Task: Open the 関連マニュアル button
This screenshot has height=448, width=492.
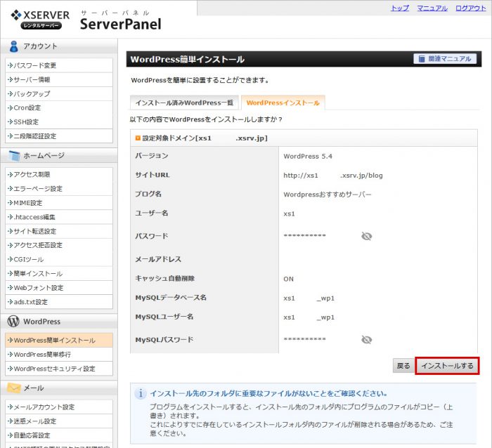Action: tap(445, 58)
